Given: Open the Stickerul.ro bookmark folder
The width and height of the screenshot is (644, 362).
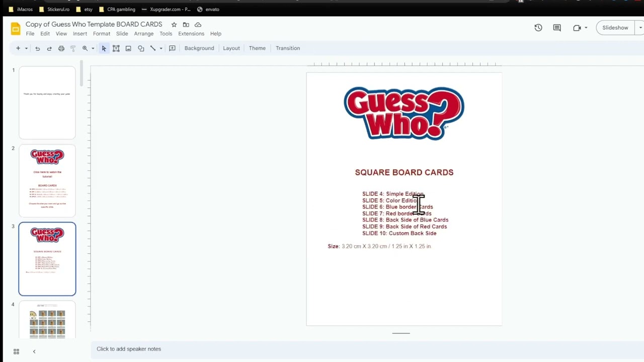Looking at the screenshot, I should [54, 9].
